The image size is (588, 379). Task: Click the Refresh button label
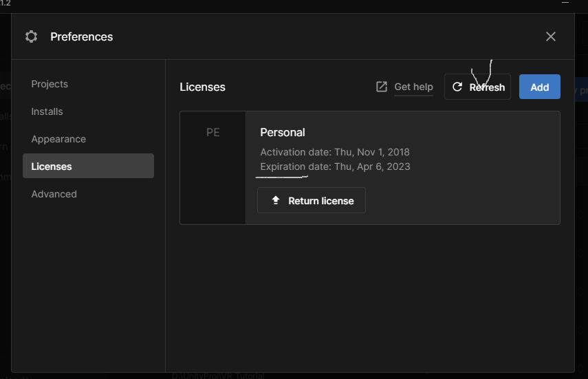point(487,87)
